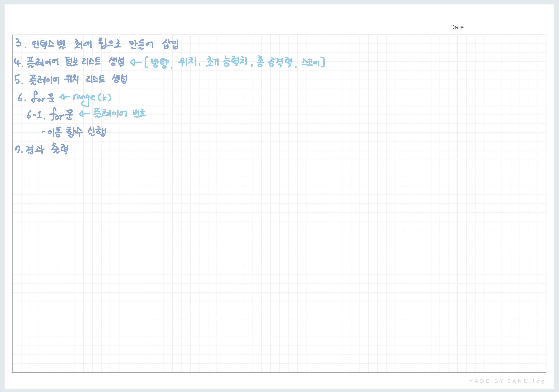
Task: Click the arrow before the opening bracket
Action: point(136,63)
